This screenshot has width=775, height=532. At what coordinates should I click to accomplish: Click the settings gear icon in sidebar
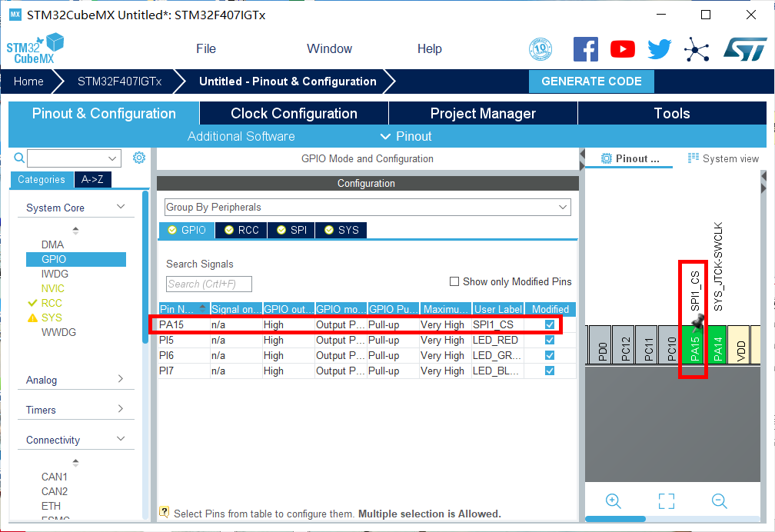139,158
